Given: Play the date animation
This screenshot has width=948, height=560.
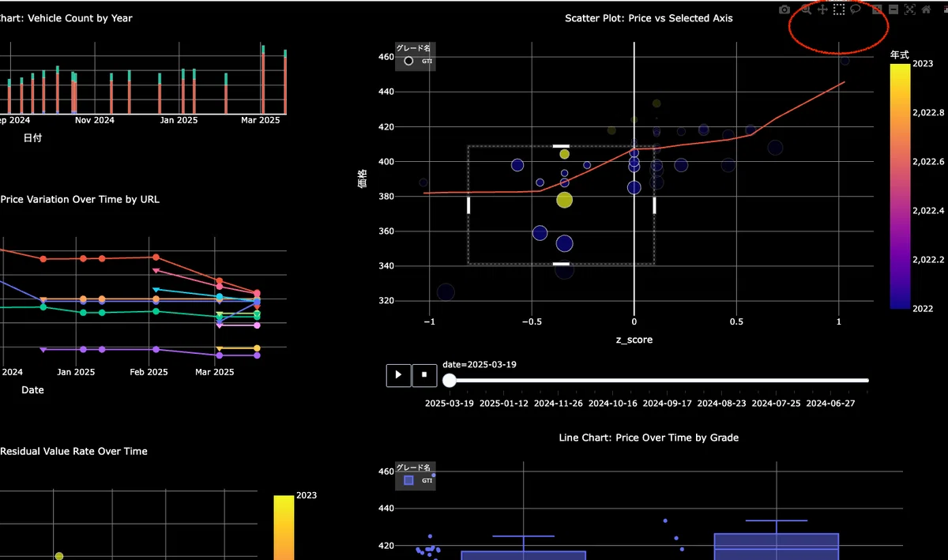Looking at the screenshot, I should 398,374.
